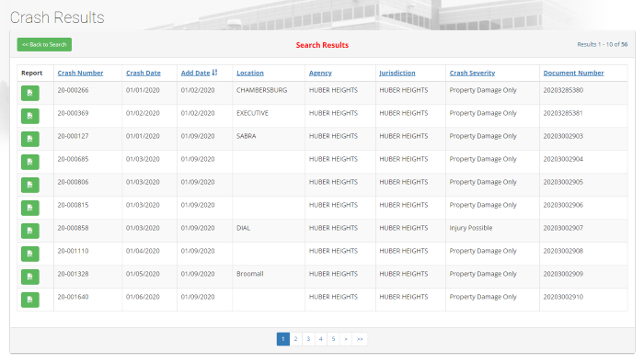Go to results page 2
The height and width of the screenshot is (363, 644).
[295, 339]
